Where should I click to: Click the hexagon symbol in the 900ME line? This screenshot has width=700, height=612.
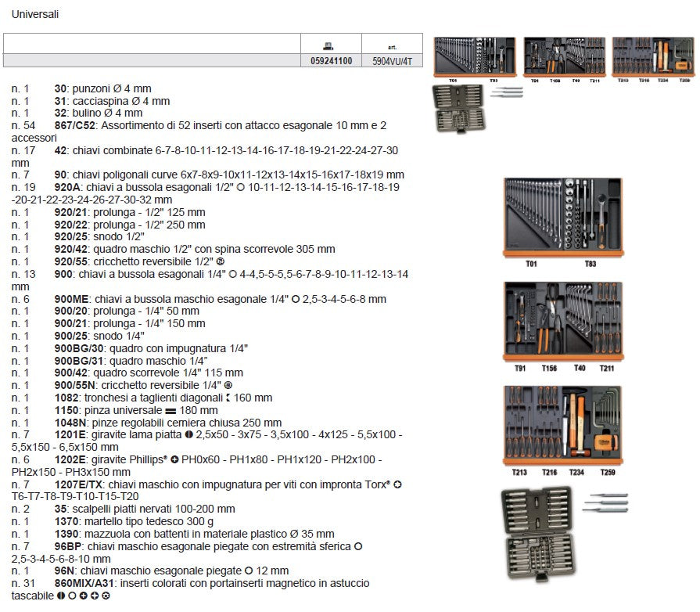[x=296, y=299]
